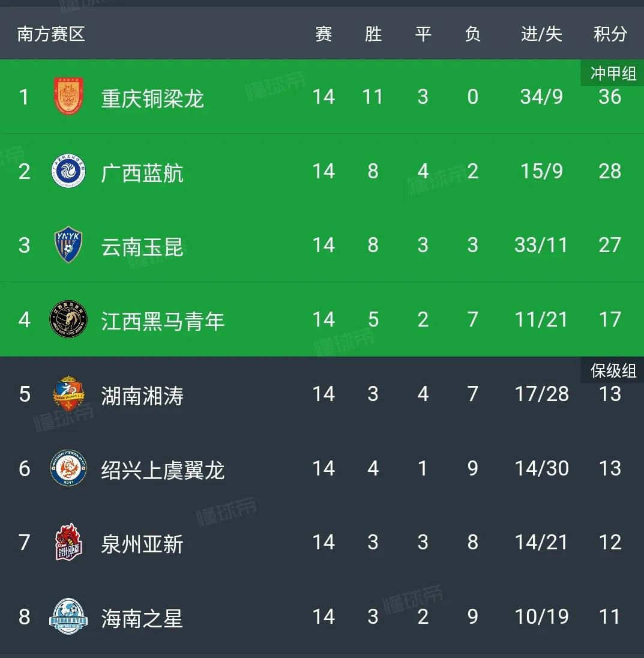Open the 重庆铜梁龙 team name link
This screenshot has width=644, height=658.
point(152,98)
